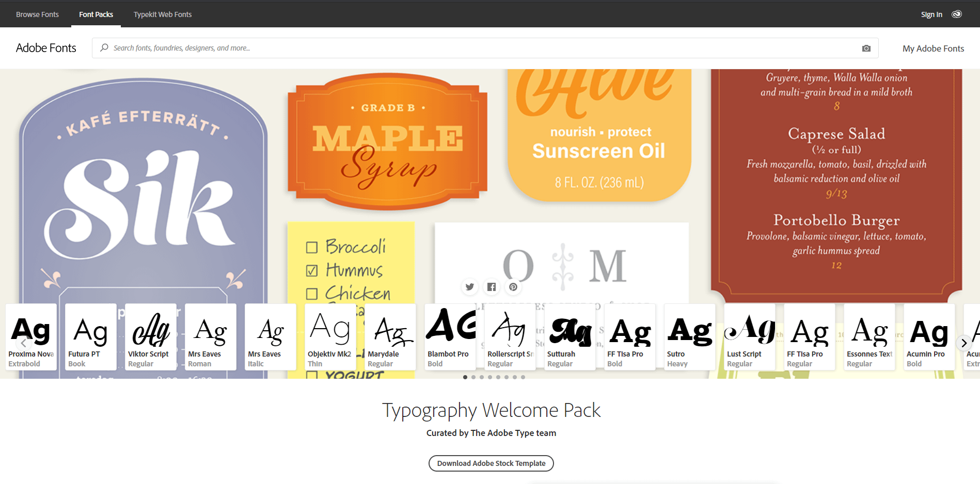Select Futura PT Book card
Screen dimensions: 980x484
91,337
